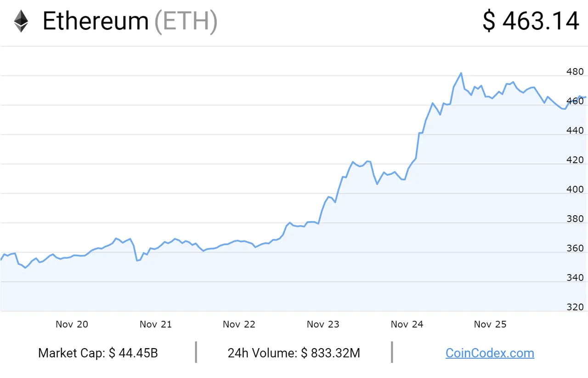
Task: Click the Nov 20 date label
Action: (x=72, y=324)
